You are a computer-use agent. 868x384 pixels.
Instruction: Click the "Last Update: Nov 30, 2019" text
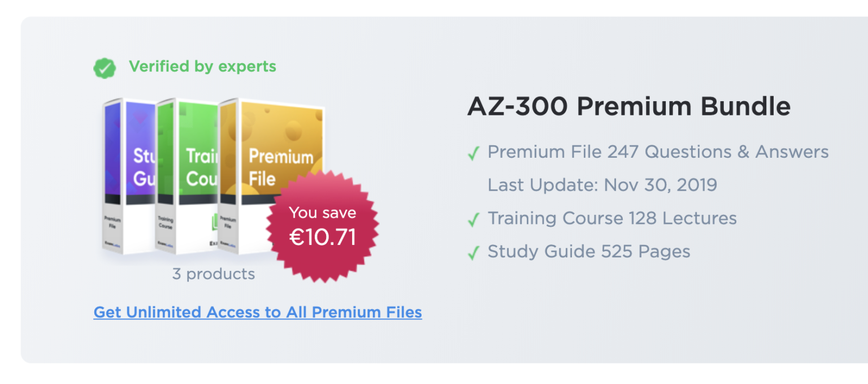pyautogui.click(x=602, y=185)
